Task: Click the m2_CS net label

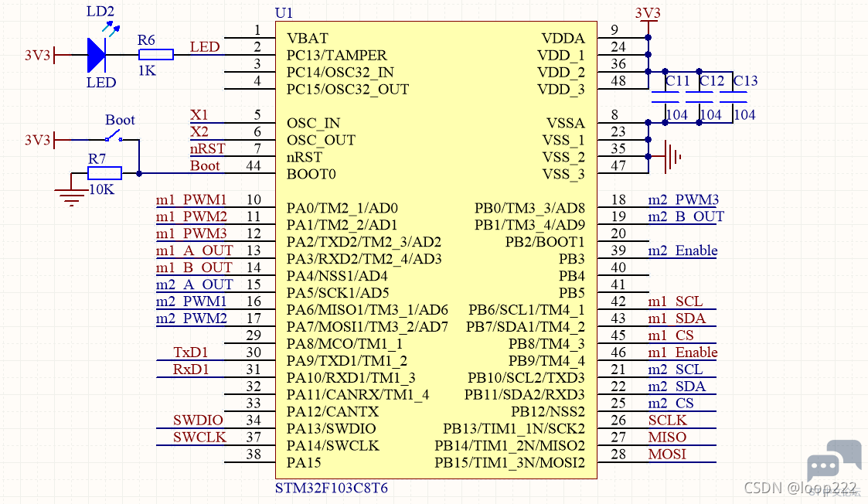Action: pyautogui.click(x=671, y=404)
